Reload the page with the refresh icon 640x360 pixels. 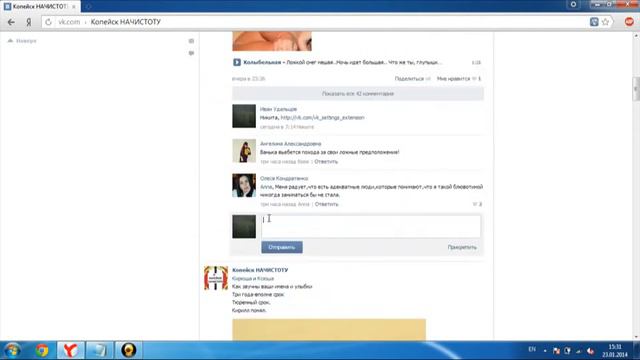(48, 22)
